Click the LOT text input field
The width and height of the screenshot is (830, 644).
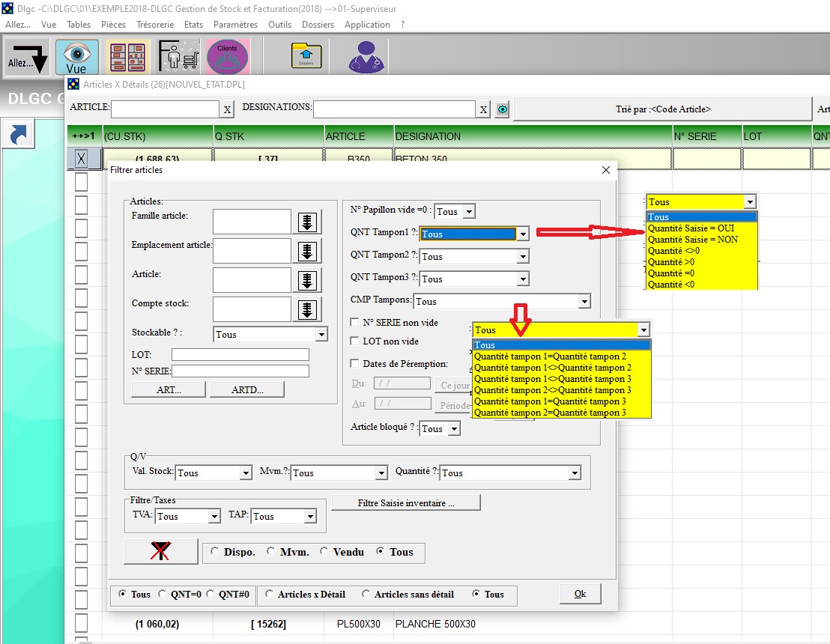point(240,355)
